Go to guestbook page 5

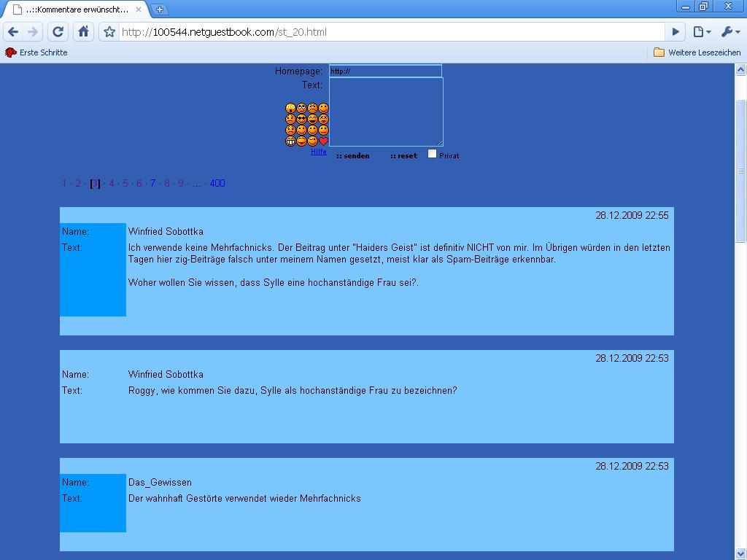tap(125, 183)
